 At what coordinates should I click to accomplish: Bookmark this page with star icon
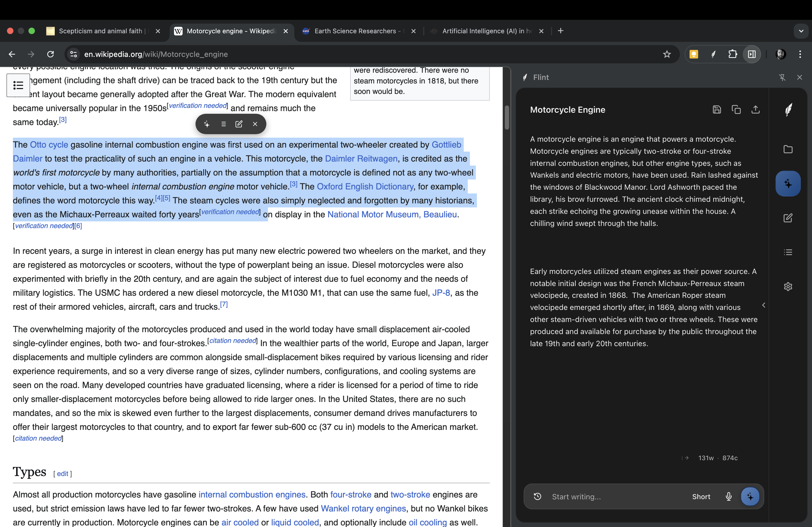click(667, 54)
